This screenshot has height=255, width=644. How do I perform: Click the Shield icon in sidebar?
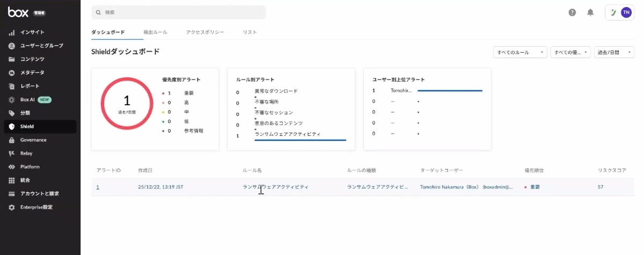tap(11, 127)
